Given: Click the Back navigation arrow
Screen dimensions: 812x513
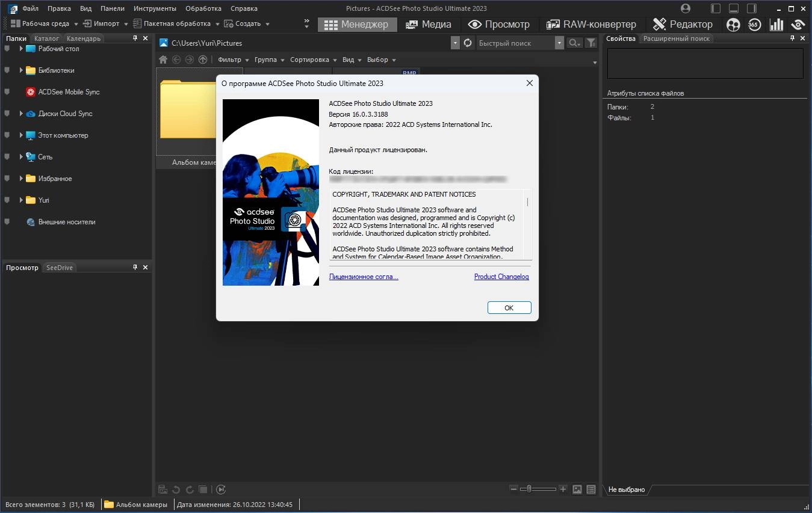Looking at the screenshot, I should point(176,60).
